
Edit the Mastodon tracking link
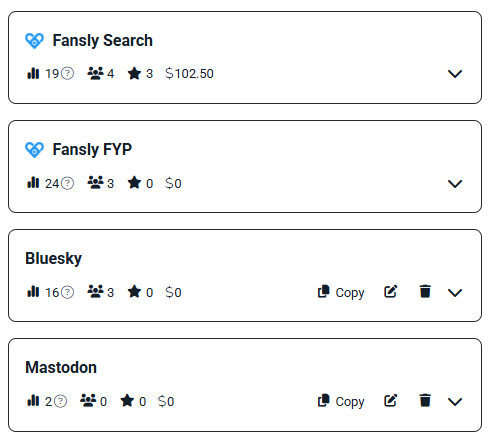[390, 401]
